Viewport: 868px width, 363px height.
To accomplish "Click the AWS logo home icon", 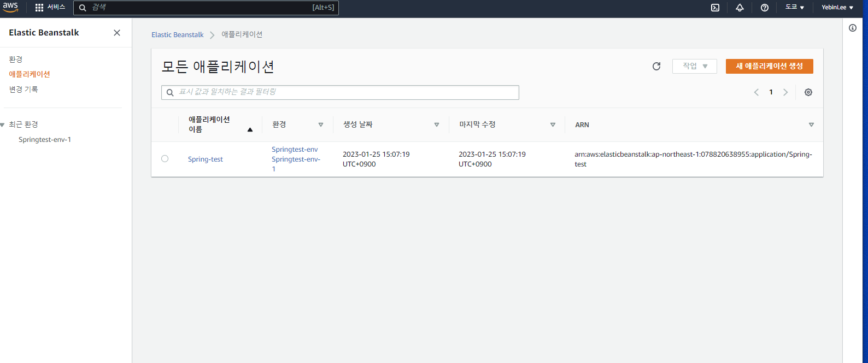I will [10, 7].
